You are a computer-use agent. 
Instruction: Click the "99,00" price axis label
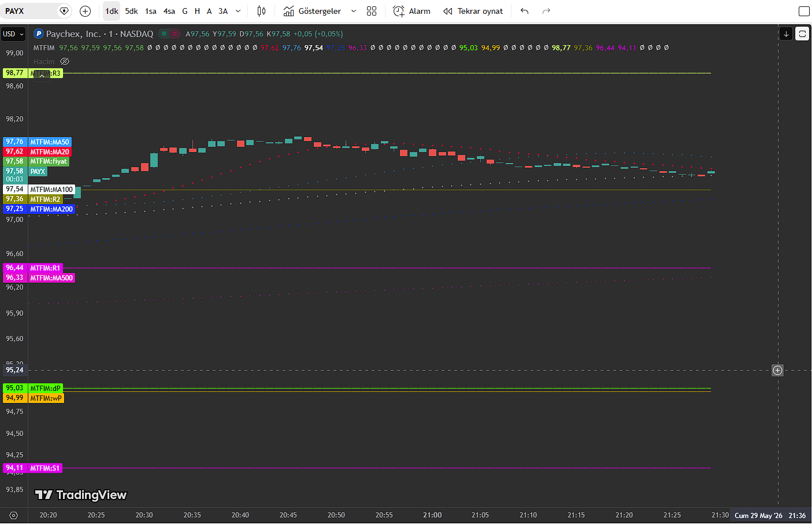tap(14, 53)
